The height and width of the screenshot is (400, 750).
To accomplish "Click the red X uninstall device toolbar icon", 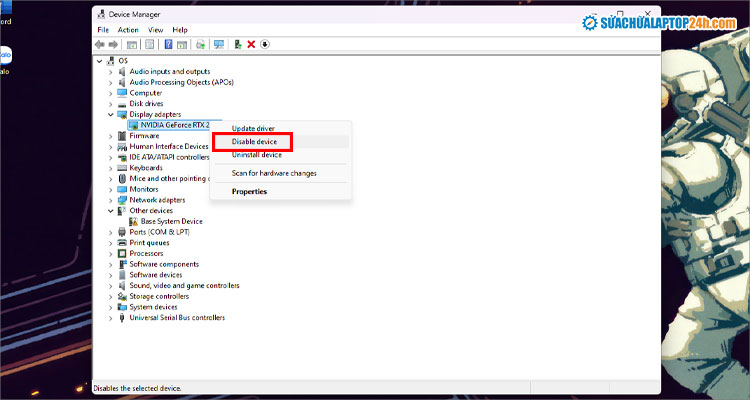I will pyautogui.click(x=251, y=44).
